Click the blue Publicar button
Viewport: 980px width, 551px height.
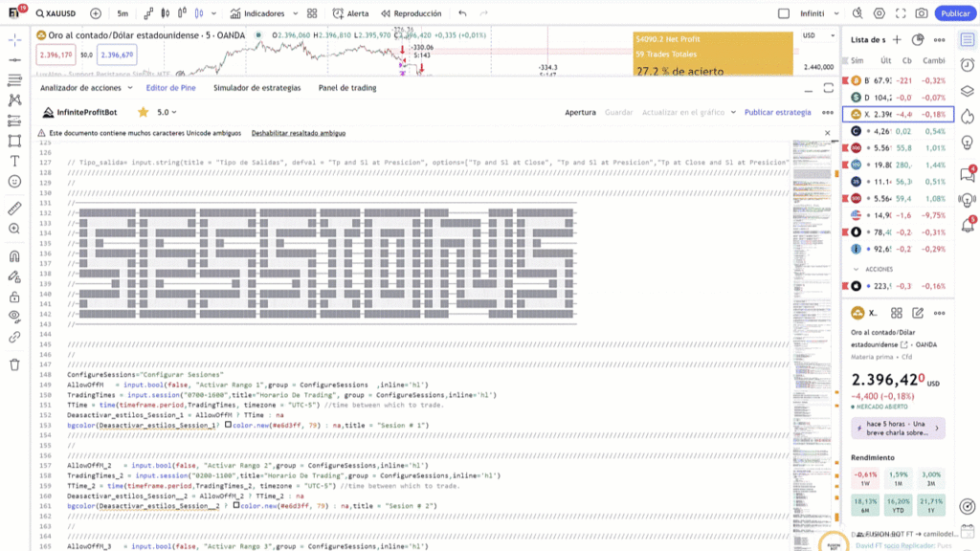(954, 13)
